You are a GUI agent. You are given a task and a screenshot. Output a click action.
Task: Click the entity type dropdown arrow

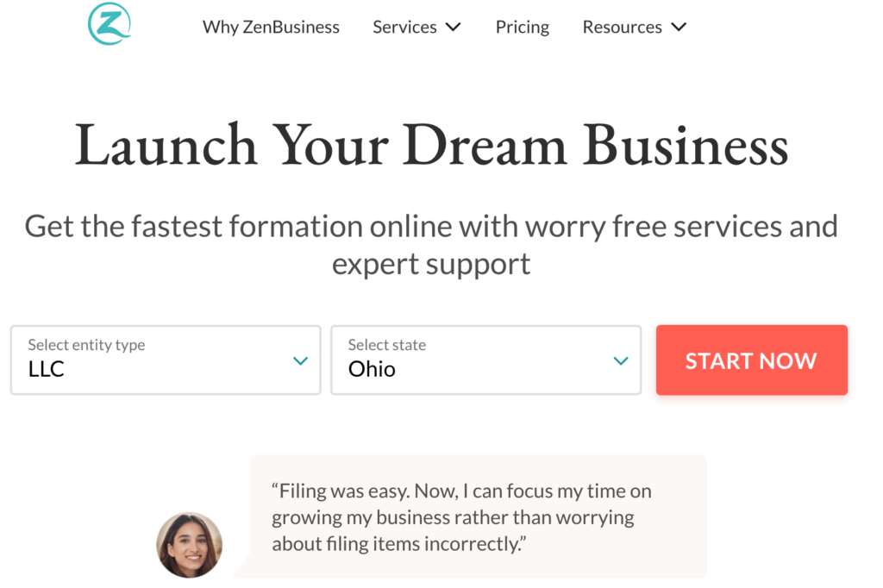click(x=299, y=360)
